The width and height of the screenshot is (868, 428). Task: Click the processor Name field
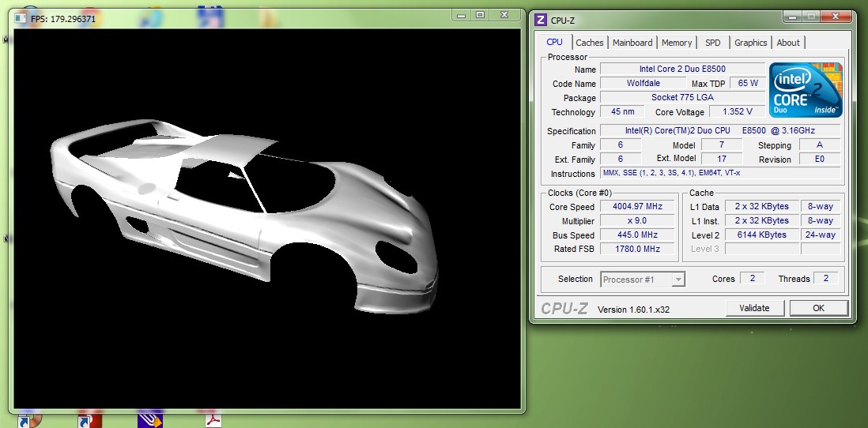point(681,69)
